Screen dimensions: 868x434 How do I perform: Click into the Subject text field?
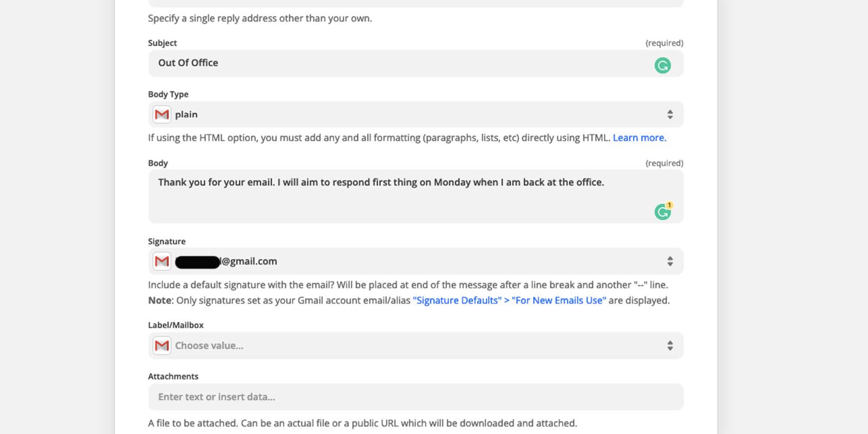click(x=403, y=63)
